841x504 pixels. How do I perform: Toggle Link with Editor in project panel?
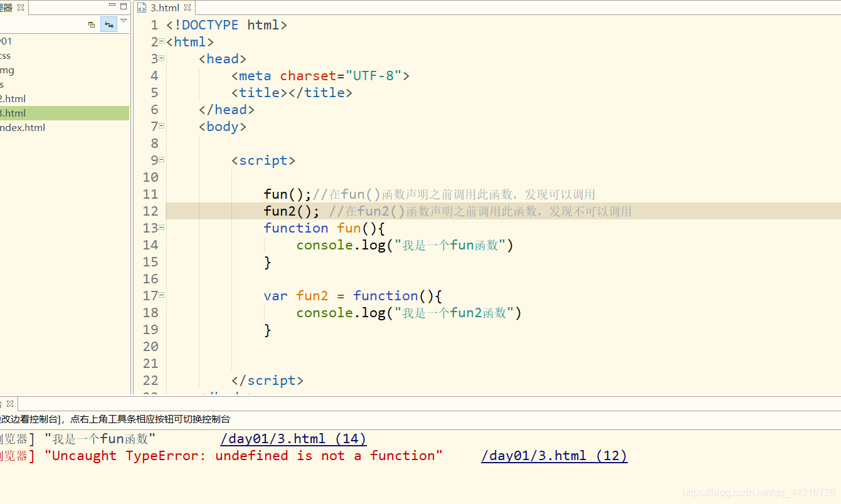(109, 24)
